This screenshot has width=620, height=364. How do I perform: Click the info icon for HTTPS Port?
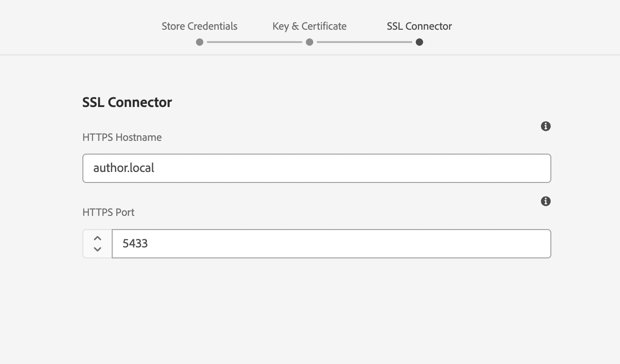click(545, 201)
